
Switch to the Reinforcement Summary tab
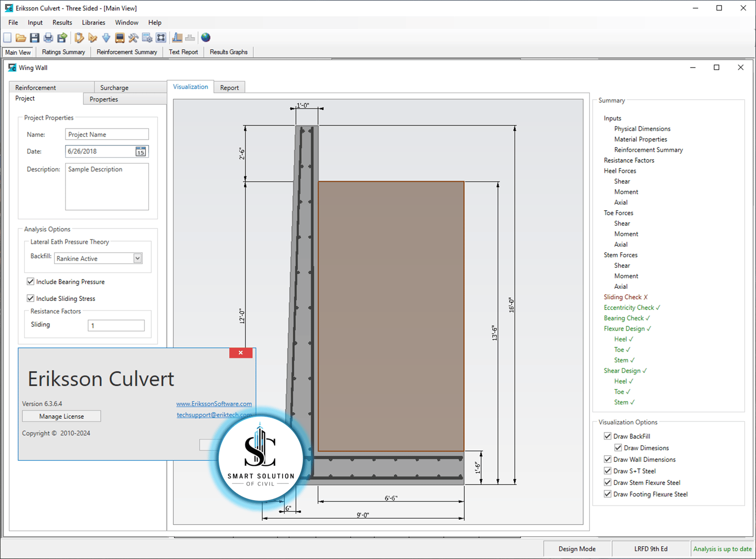point(127,52)
